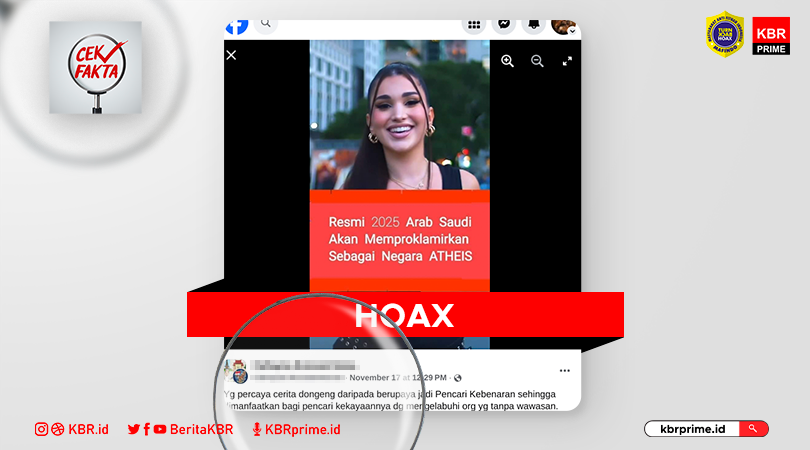Click the Instagram icon in footer
The width and height of the screenshot is (810, 450).
click(41, 429)
